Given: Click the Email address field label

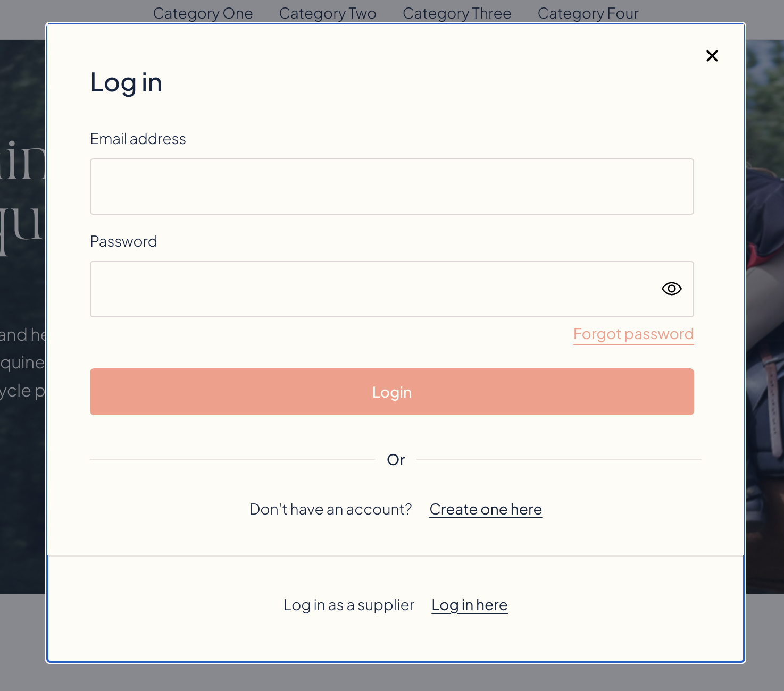Looking at the screenshot, I should (138, 139).
